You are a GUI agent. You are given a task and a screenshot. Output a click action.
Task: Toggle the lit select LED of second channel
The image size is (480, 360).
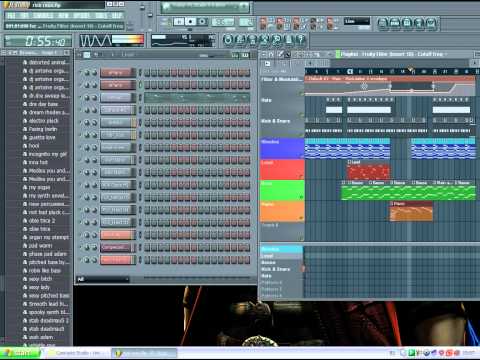(x=140, y=85)
